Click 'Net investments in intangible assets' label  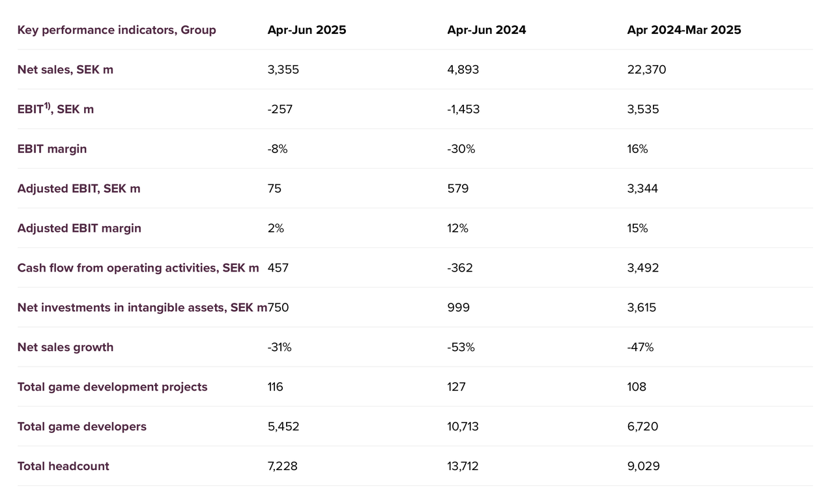[x=141, y=307]
